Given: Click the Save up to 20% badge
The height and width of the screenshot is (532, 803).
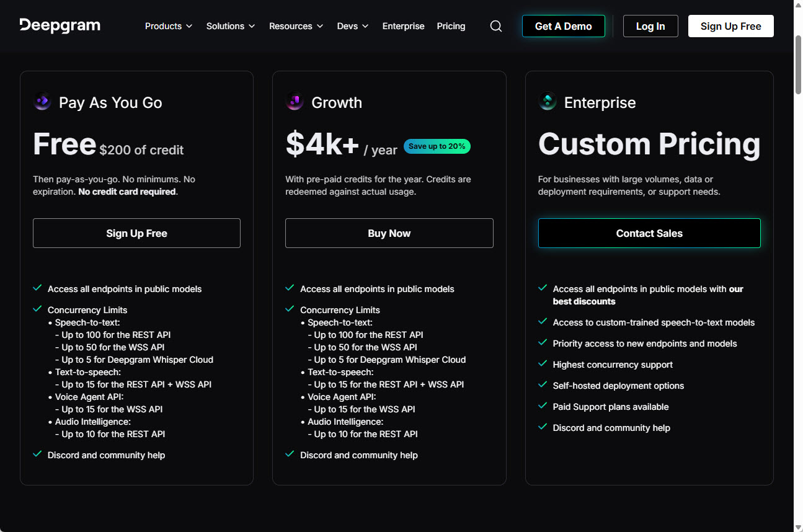Looking at the screenshot, I should coord(437,146).
